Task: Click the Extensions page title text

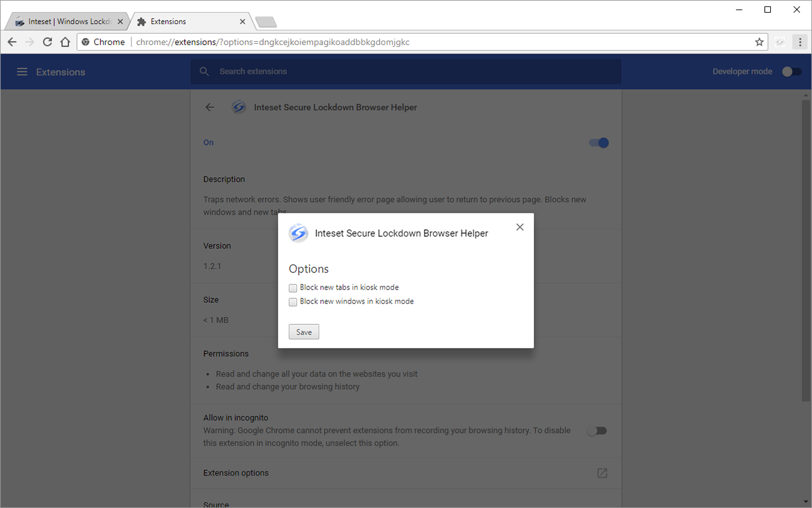Action: (x=60, y=72)
